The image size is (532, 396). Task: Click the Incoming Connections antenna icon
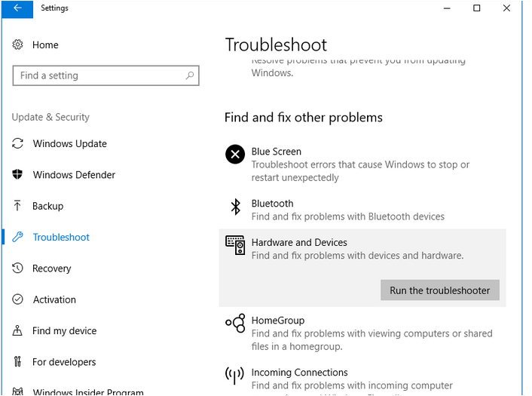[235, 375]
